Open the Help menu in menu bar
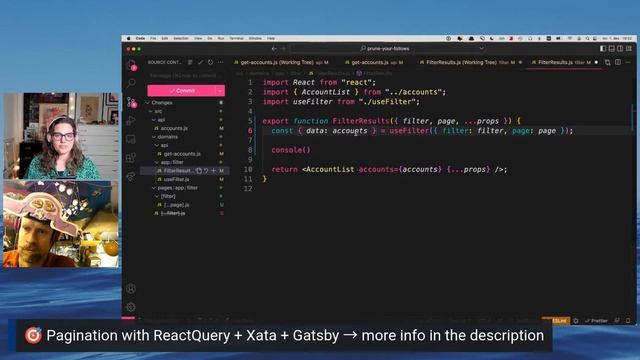The image size is (640, 360). coord(271,38)
